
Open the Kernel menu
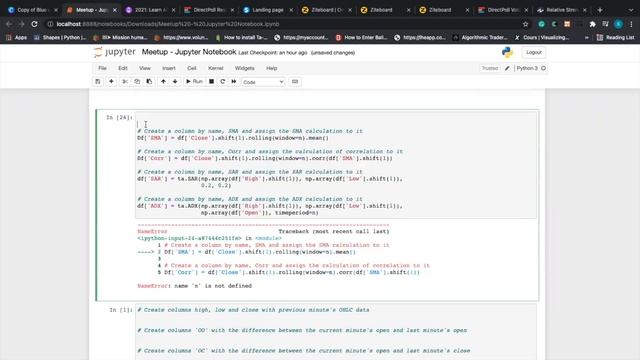[216, 68]
